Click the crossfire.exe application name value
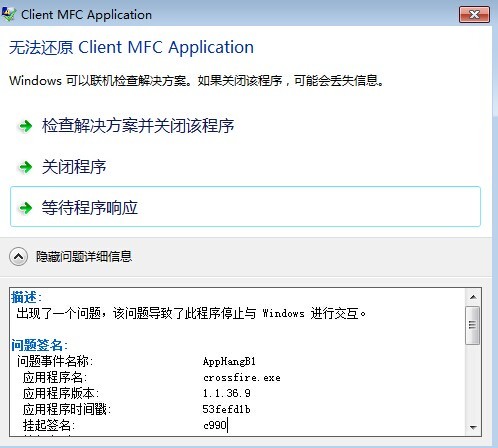This screenshot has width=498, height=448. click(242, 377)
